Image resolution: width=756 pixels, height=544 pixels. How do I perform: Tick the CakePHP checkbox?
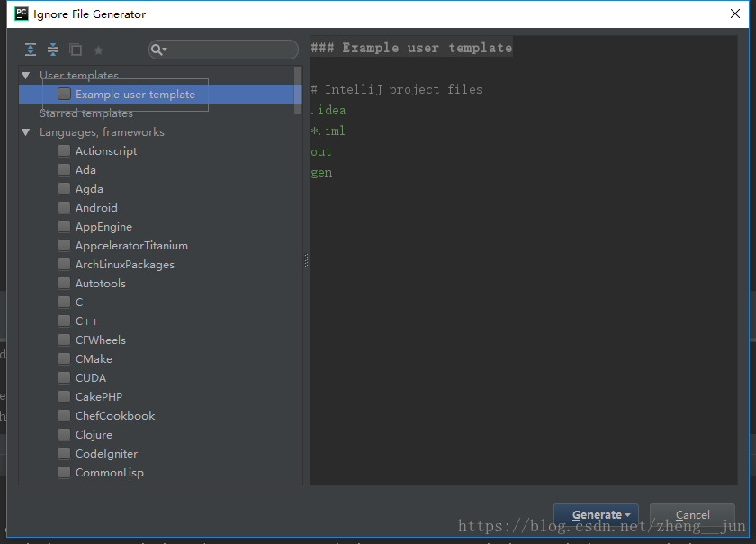click(64, 397)
